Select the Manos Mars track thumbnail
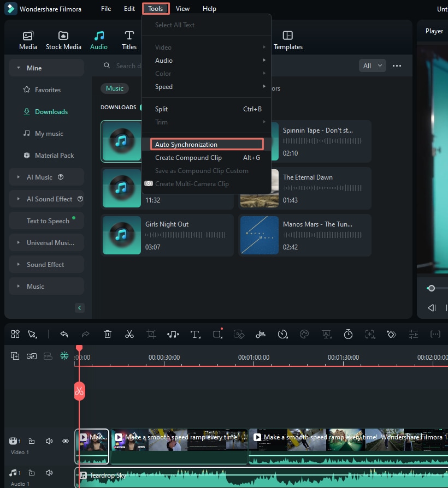Viewport: 448px width, 488px height. click(259, 235)
